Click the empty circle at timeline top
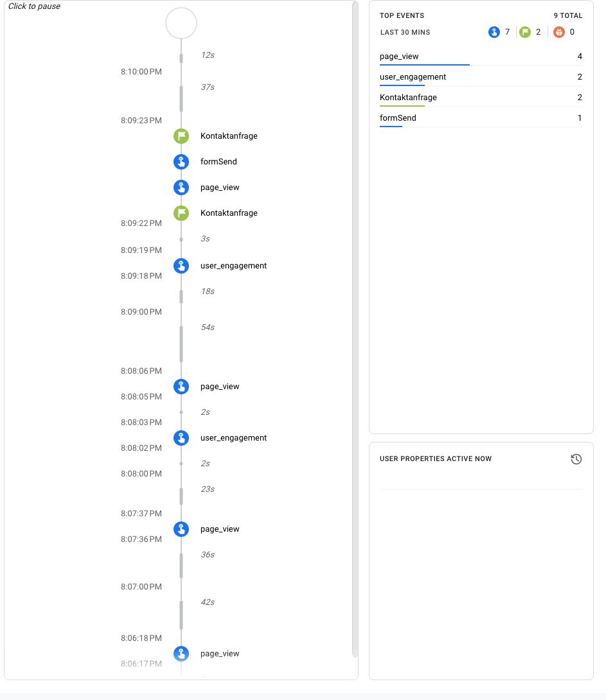The image size is (606, 700). 181,24
